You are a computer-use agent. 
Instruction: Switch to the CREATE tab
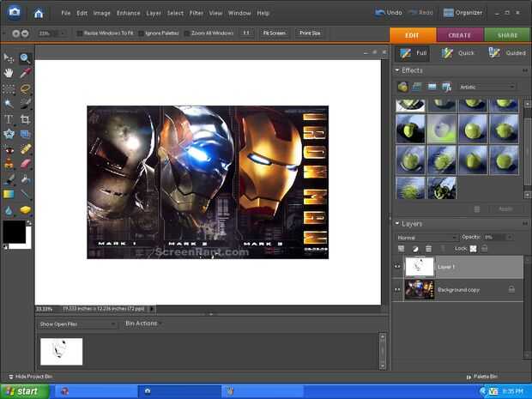click(460, 35)
